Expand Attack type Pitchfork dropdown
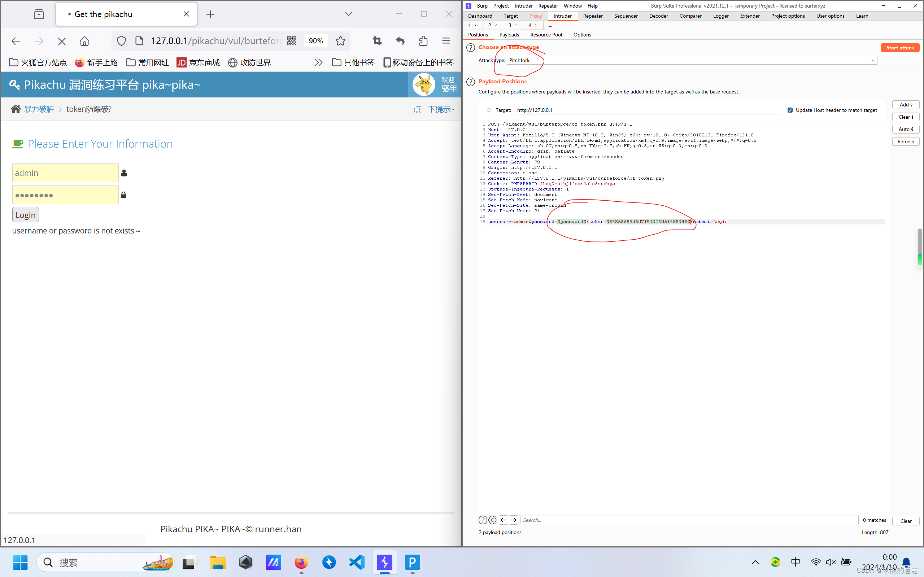 point(692,60)
